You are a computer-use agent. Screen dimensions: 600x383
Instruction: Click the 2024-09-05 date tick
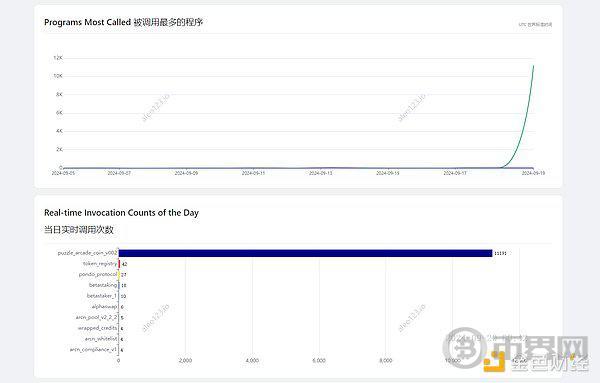click(x=63, y=173)
